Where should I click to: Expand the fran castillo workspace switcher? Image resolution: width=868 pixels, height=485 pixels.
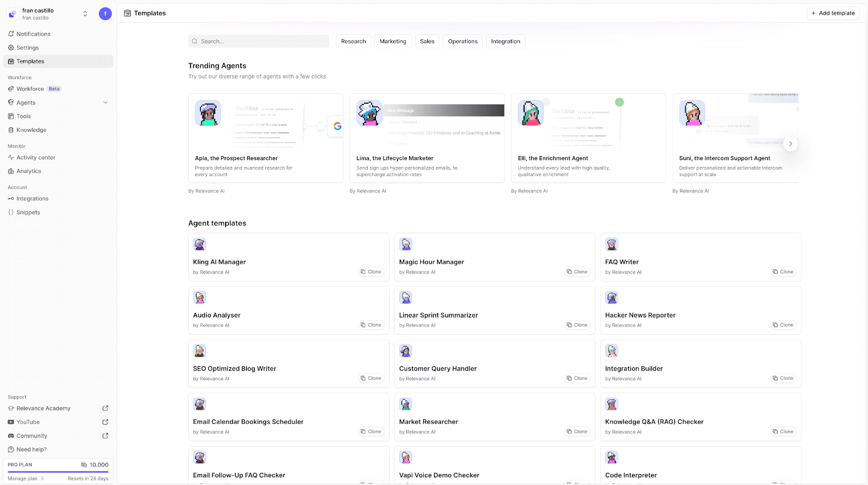(x=85, y=14)
